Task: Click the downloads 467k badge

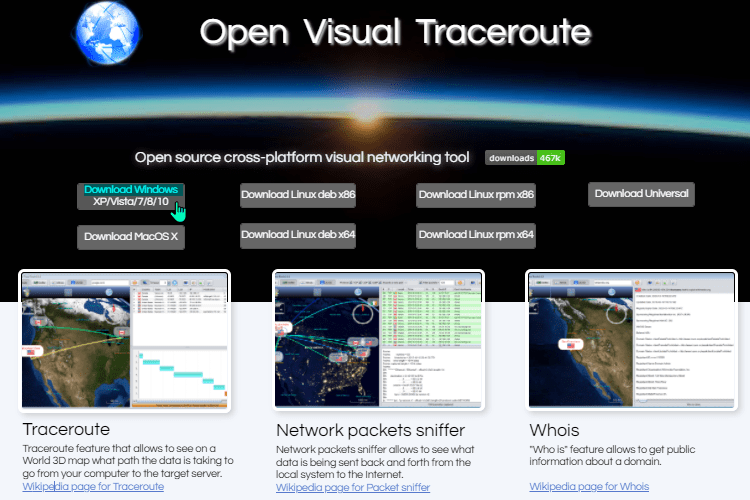Action: tap(525, 158)
